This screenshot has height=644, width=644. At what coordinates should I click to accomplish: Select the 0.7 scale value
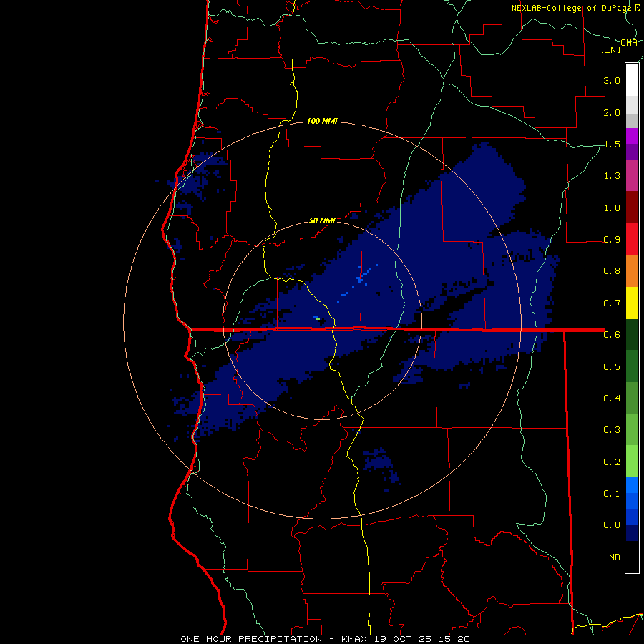612,303
